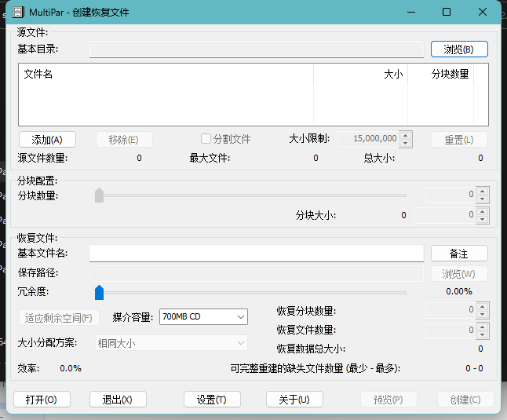Screen dimensions: 507x420
Task: Decrease 恢复文件数量 with down arrow
Action: [483, 335]
